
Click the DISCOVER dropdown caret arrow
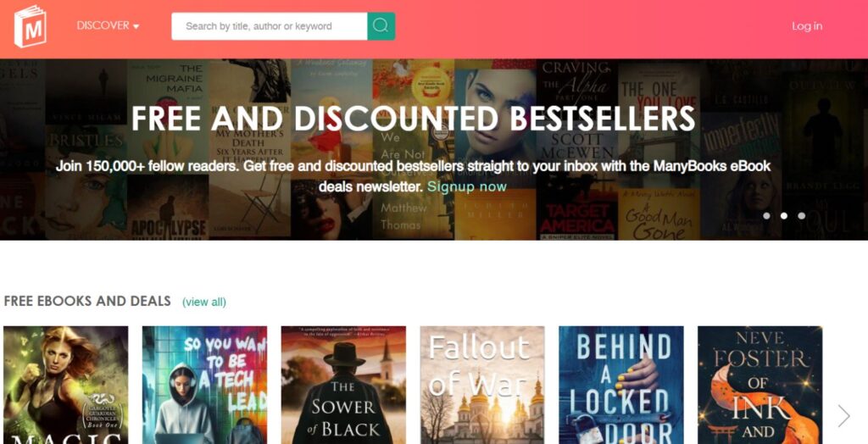tap(136, 26)
